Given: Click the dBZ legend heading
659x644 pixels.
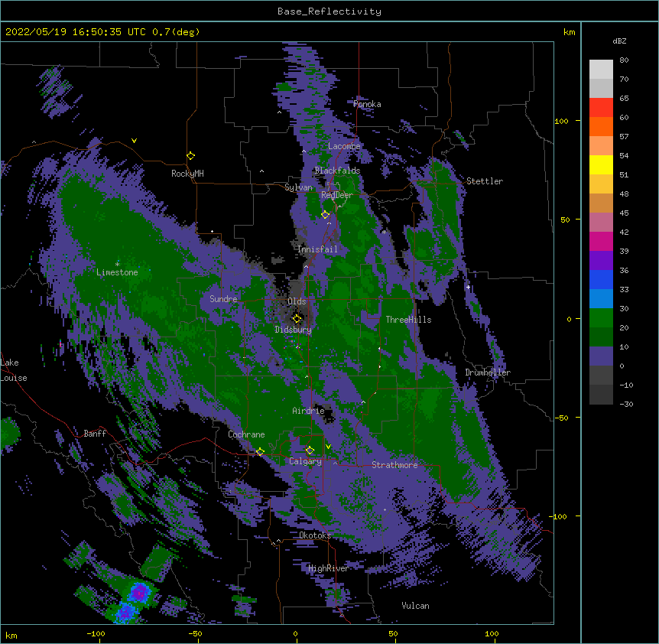Looking at the screenshot, I should pos(619,41).
